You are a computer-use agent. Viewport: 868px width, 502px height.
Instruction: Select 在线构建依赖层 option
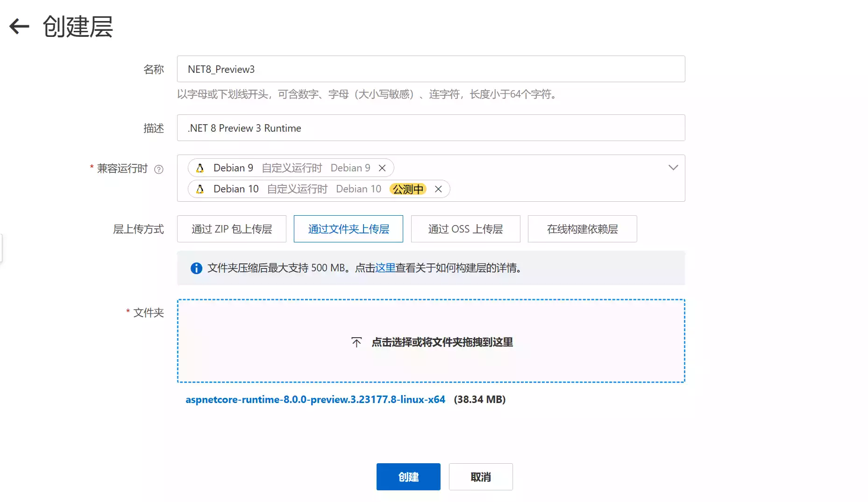(583, 229)
